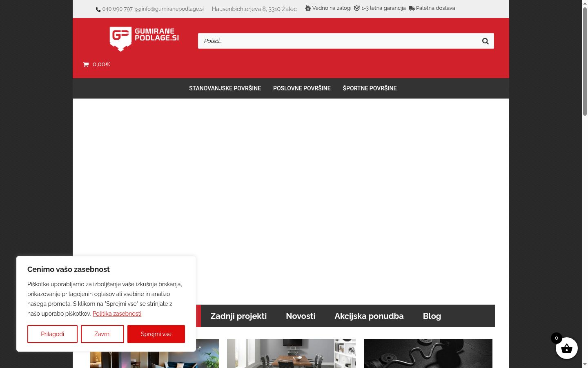Viewport: 588px width, 368px height.
Task: Click the truck icon near Paletna dostava
Action: 412,8
